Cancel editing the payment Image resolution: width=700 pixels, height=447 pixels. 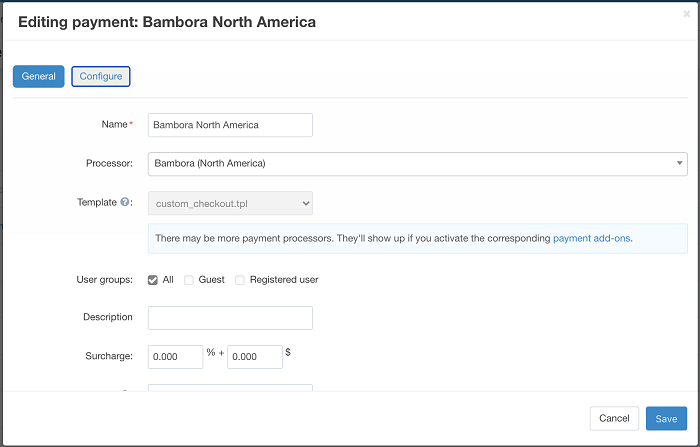pos(614,418)
